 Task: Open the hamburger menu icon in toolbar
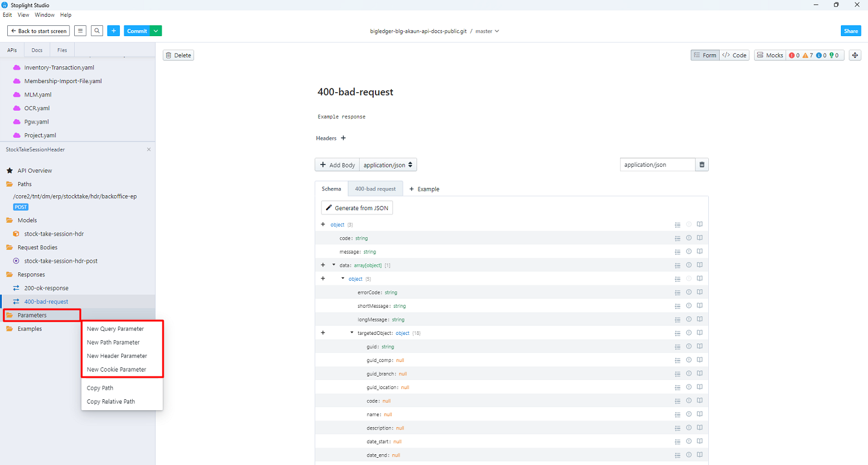[x=80, y=31]
